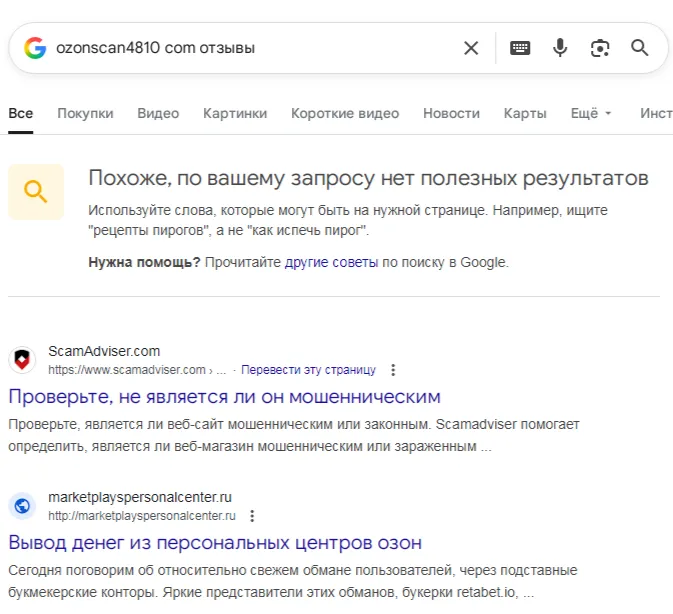The height and width of the screenshot is (614, 673).
Task: Open the Картинки tab
Action: 235,113
